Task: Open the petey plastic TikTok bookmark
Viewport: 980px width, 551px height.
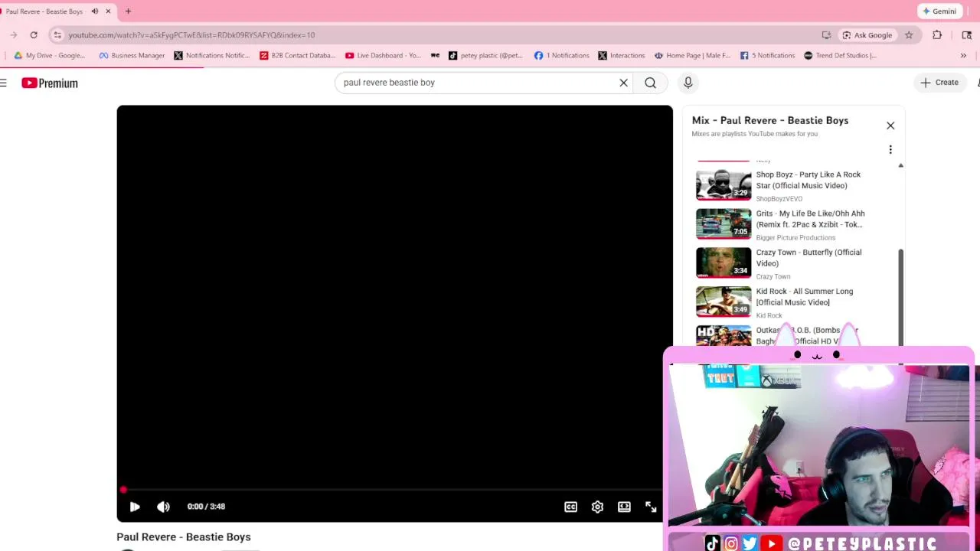Action: pos(485,55)
